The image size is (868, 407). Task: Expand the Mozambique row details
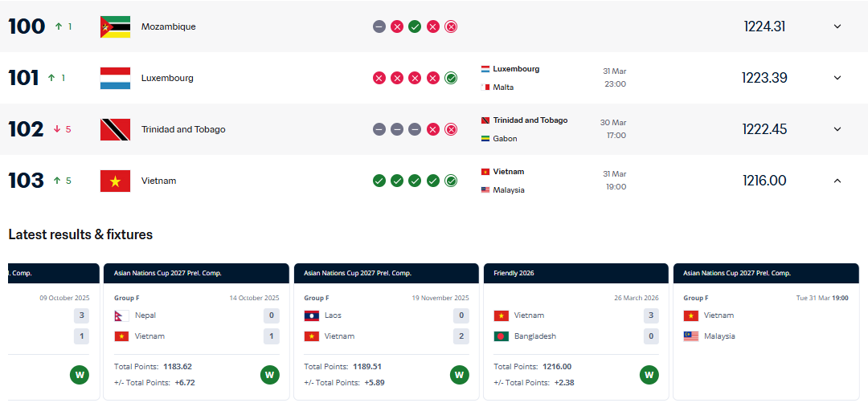point(837,26)
